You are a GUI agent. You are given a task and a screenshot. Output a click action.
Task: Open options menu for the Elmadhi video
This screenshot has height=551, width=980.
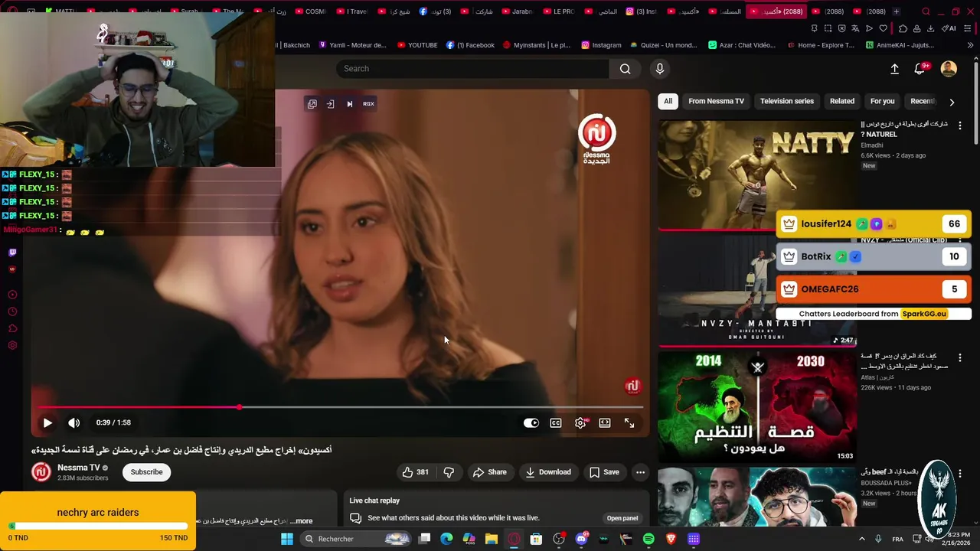pos(960,126)
